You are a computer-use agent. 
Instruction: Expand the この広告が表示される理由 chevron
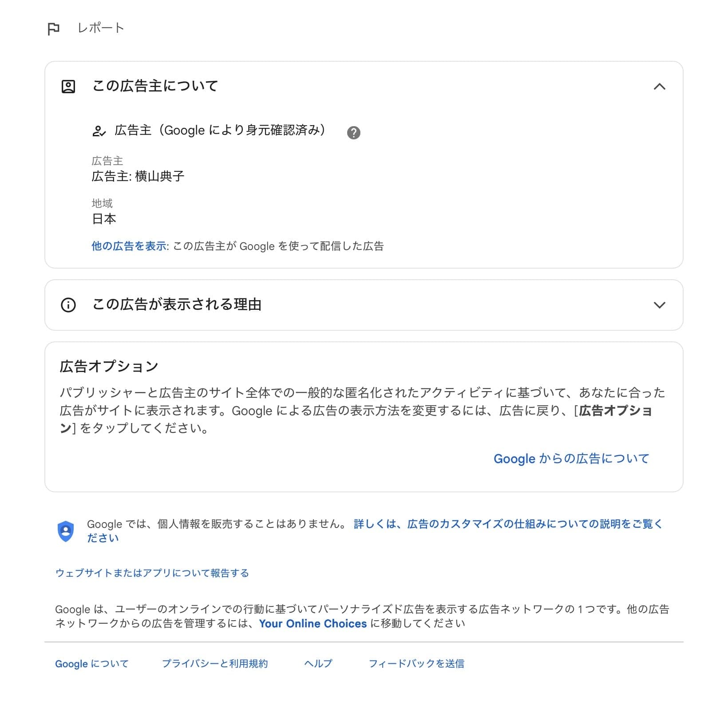pyautogui.click(x=659, y=305)
